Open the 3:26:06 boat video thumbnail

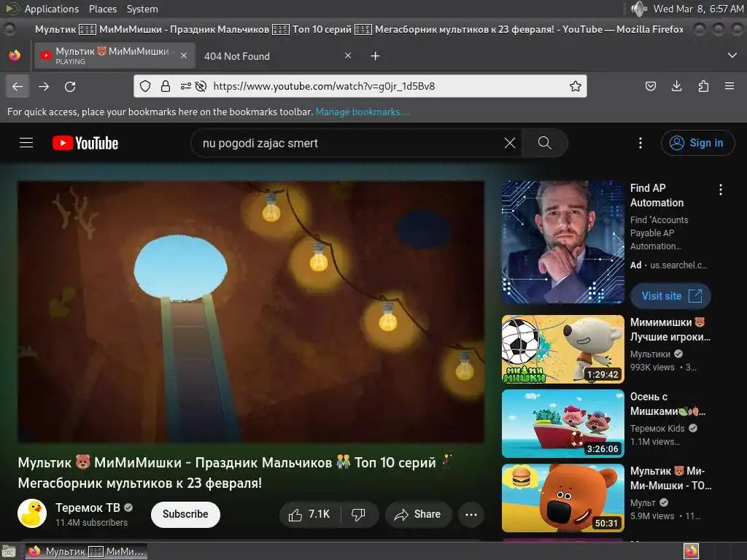(x=563, y=424)
